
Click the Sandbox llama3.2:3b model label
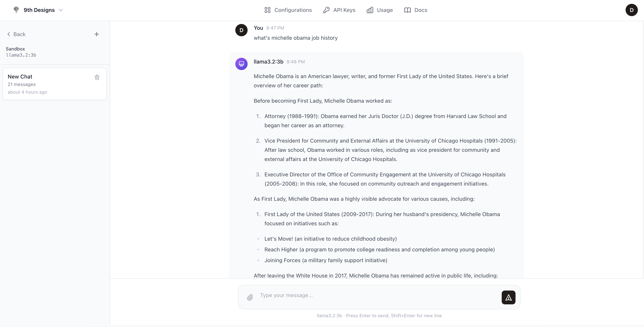point(21,52)
